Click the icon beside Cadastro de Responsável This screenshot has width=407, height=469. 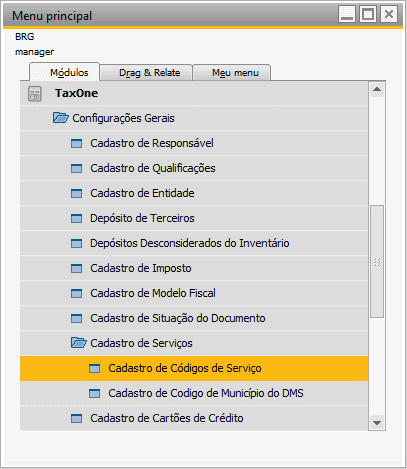pos(77,143)
